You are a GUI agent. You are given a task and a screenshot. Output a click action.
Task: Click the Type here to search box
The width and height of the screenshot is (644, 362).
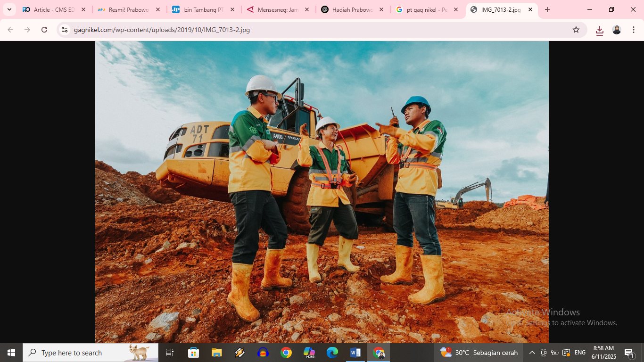(91, 353)
